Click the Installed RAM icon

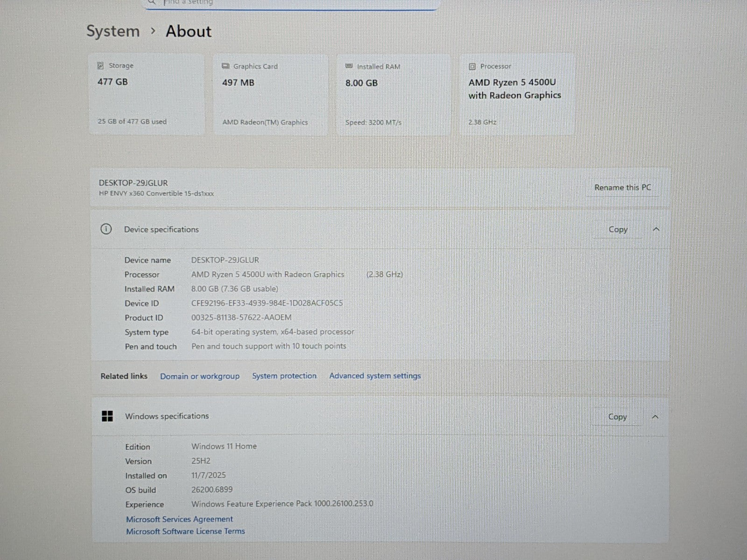click(349, 66)
